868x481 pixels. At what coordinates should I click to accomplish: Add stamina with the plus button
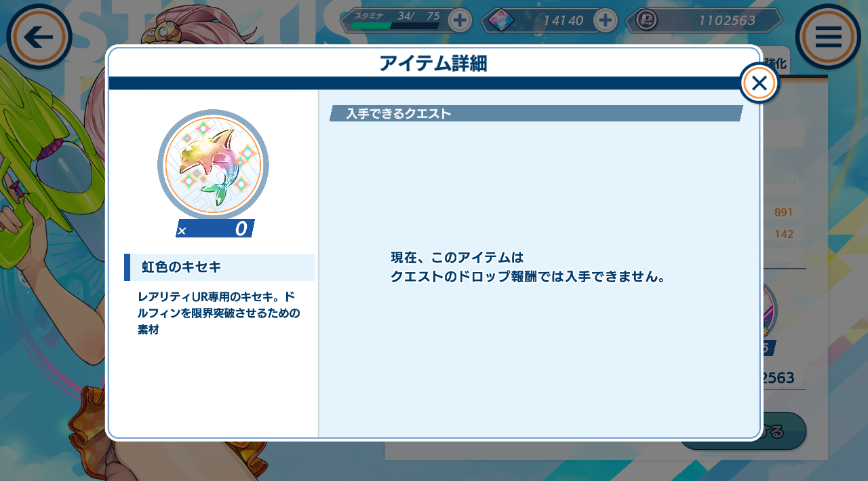pos(460,20)
